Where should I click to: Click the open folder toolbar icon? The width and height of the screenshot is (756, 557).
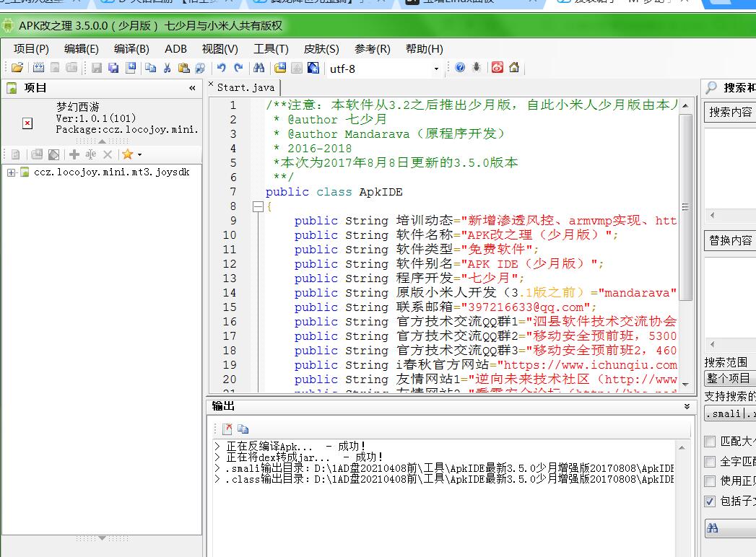[17, 68]
